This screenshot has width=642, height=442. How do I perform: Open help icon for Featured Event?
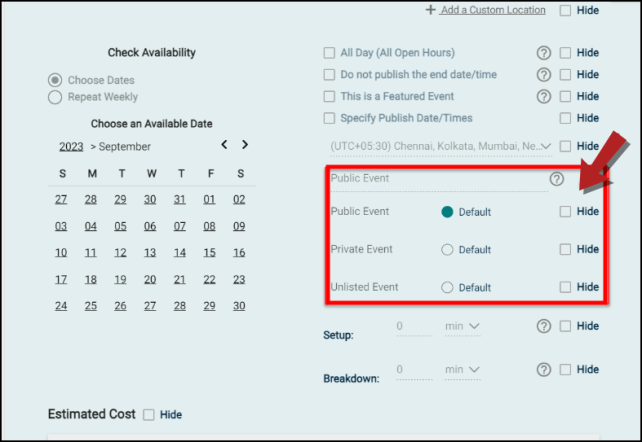[x=544, y=97]
